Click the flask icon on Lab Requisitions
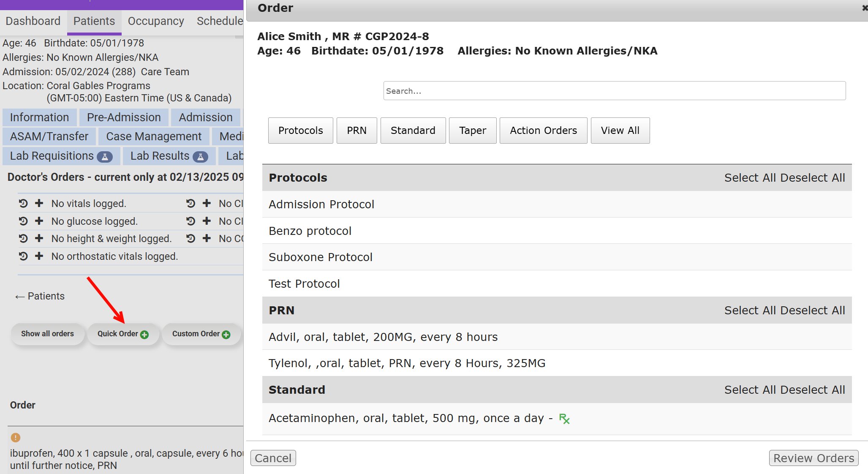 pyautogui.click(x=105, y=157)
